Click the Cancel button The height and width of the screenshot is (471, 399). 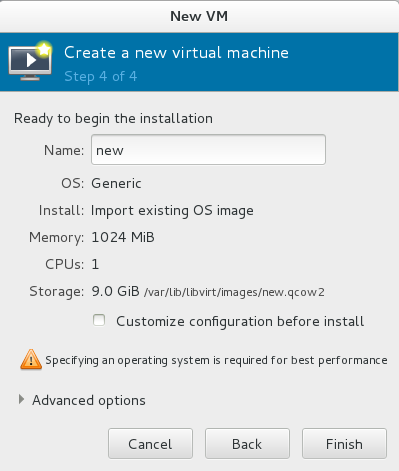150,444
